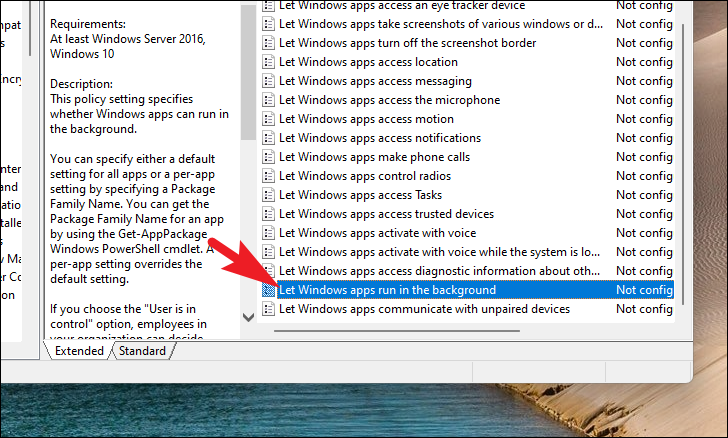728x438 pixels.
Task: Select 'Let Windows apps access diagnostic information' policy
Action: [439, 271]
